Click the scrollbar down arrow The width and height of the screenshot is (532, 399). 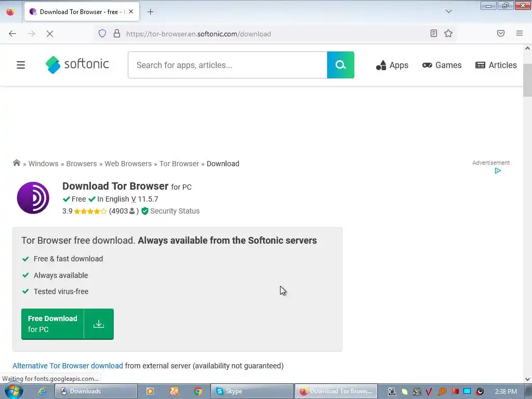(x=528, y=379)
